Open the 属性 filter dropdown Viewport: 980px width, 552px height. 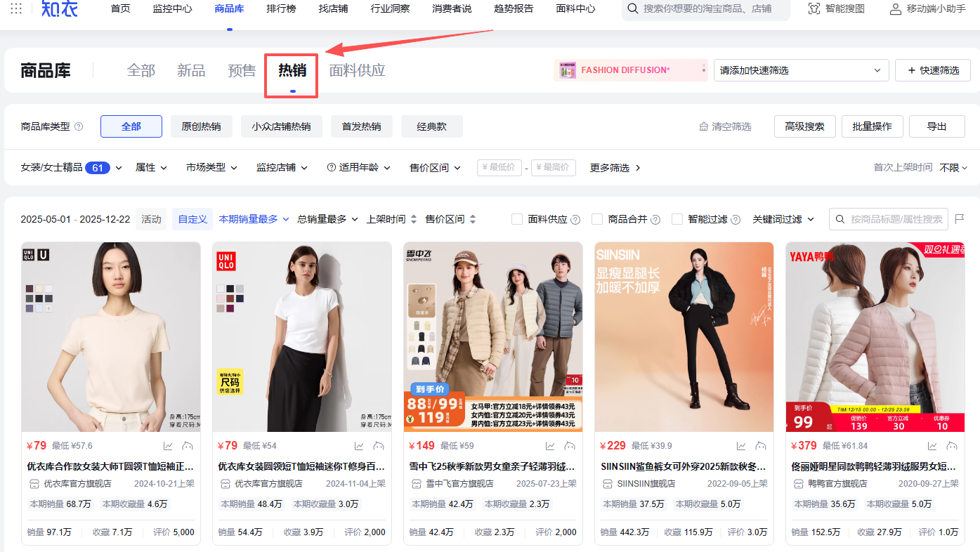[151, 168]
